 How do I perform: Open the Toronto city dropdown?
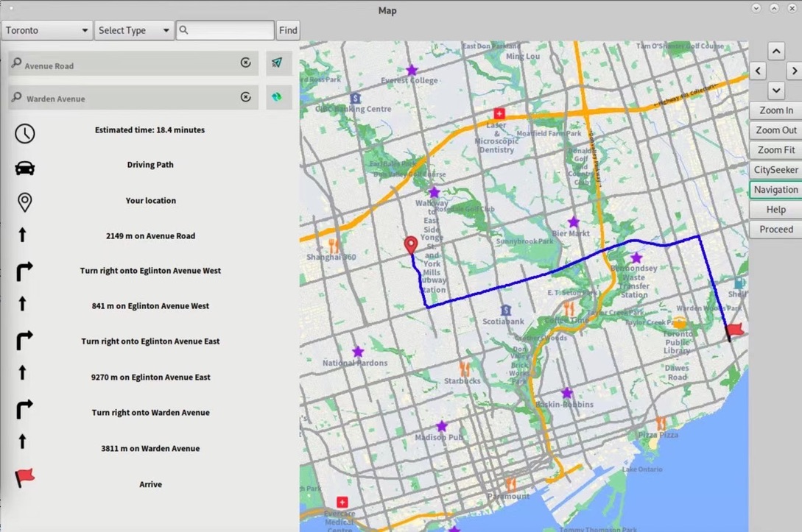tap(47, 30)
